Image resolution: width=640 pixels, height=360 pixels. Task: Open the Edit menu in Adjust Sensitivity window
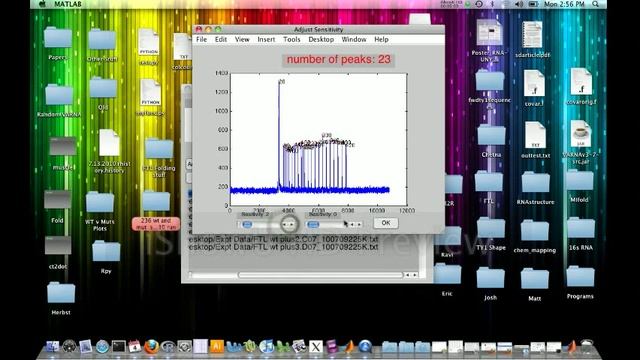[x=221, y=39]
